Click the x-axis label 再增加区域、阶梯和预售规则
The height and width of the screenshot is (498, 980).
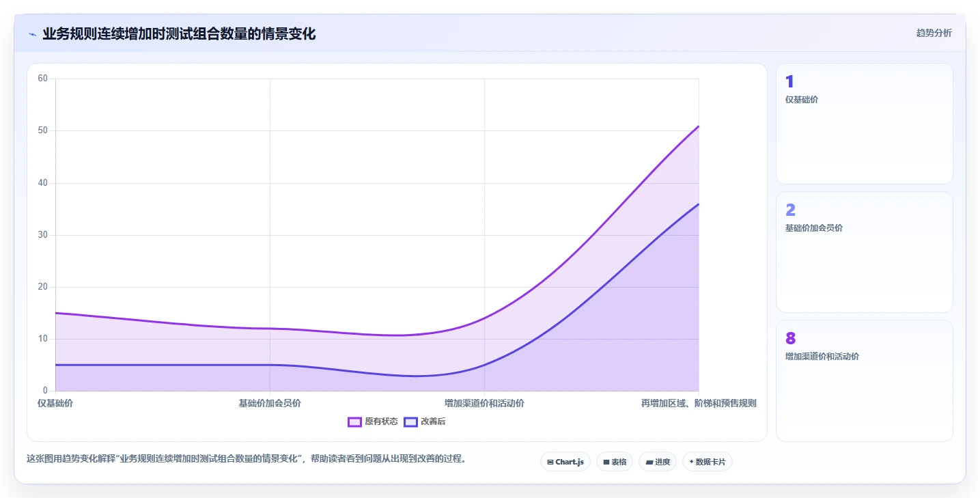coord(699,403)
